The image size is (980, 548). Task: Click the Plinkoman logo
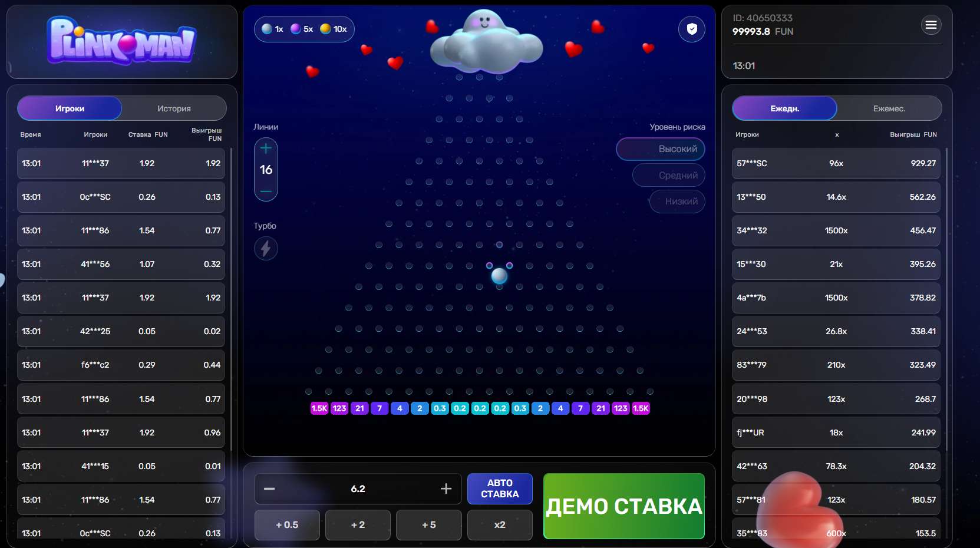point(122,41)
